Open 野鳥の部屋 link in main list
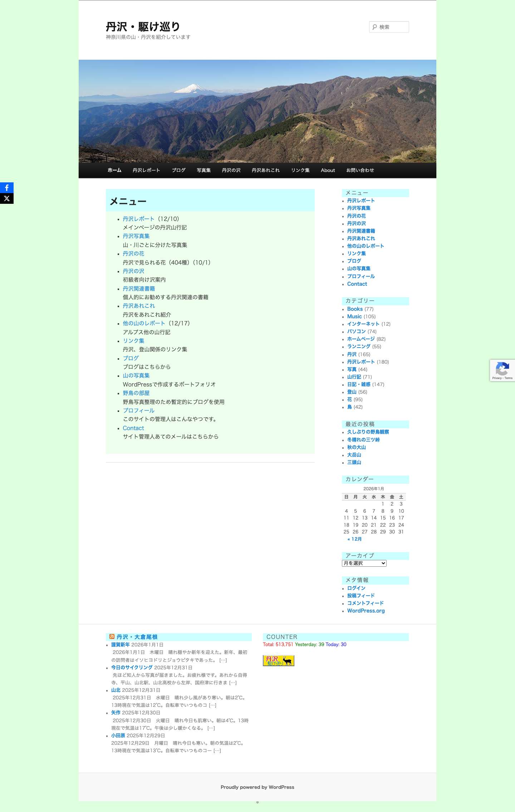The width and height of the screenshot is (515, 812). tap(136, 393)
